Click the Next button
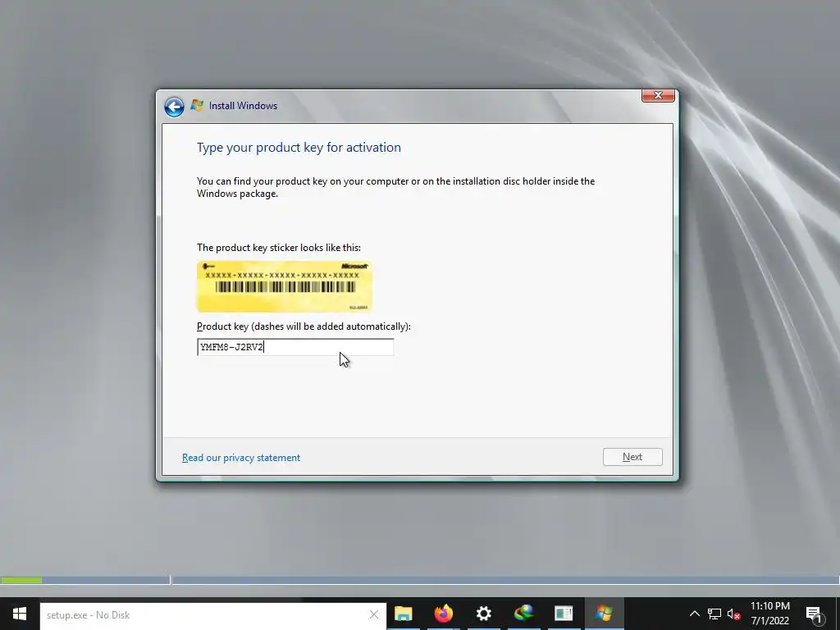 point(632,457)
